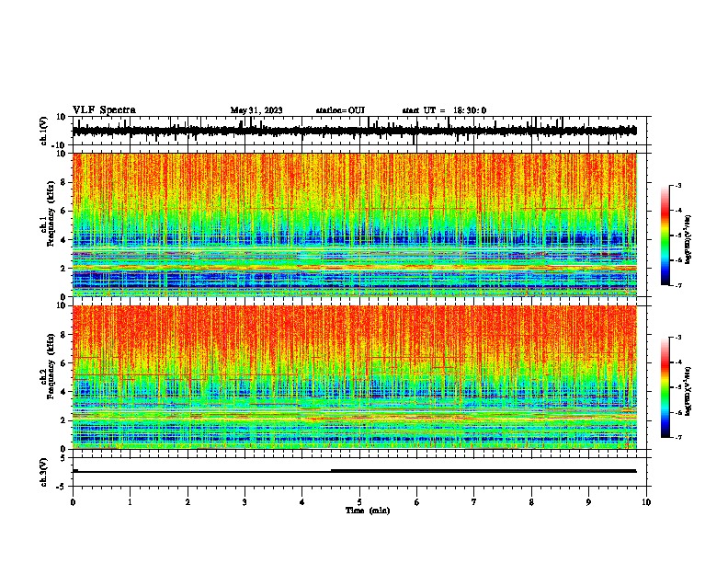Click the ch.1 voltage waveform trace

tap(354, 131)
